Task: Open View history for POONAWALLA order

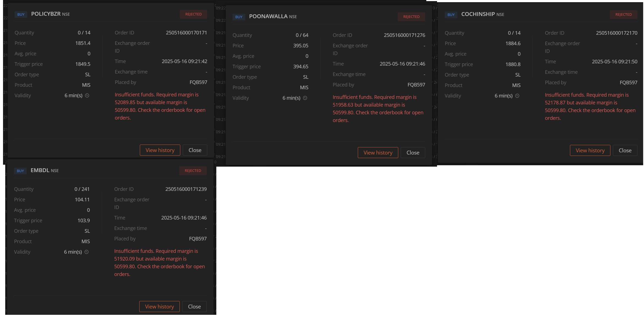Action: point(378,153)
